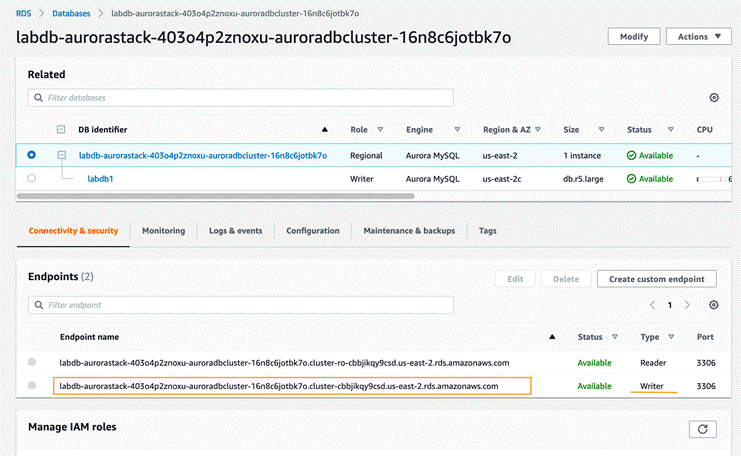Click the Related table horizontal scrollbar
741x456 pixels.
click(x=215, y=196)
